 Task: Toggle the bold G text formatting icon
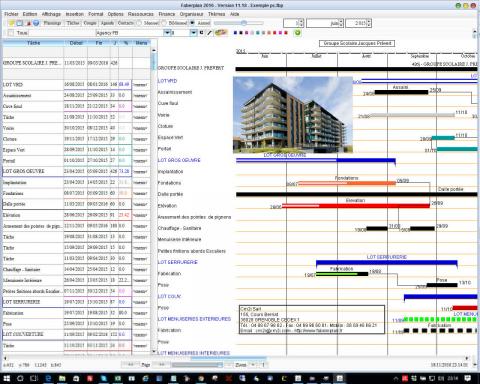click(x=201, y=33)
